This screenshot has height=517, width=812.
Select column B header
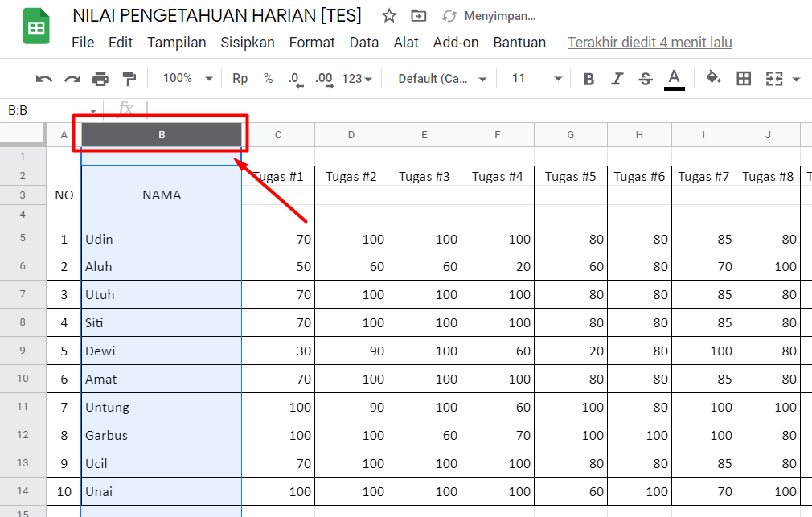click(162, 135)
